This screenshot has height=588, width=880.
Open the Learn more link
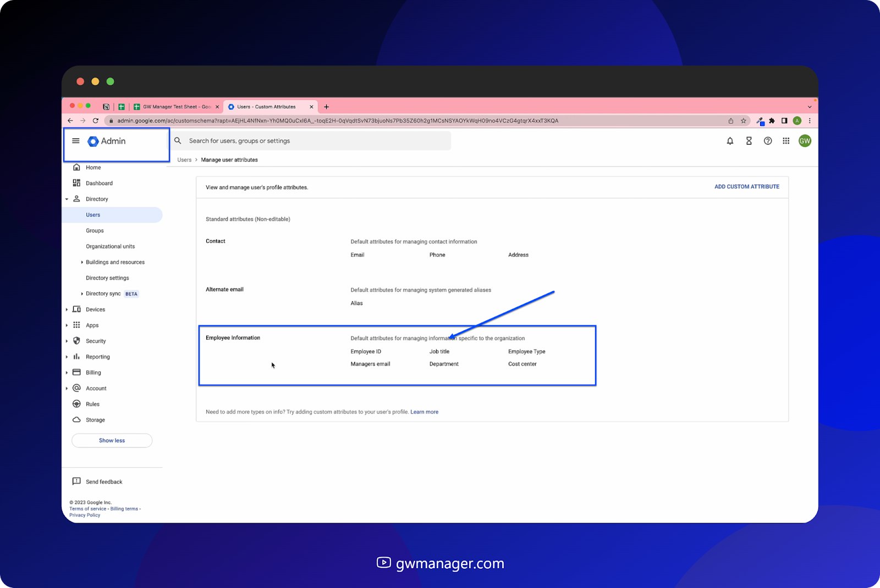[x=424, y=412]
